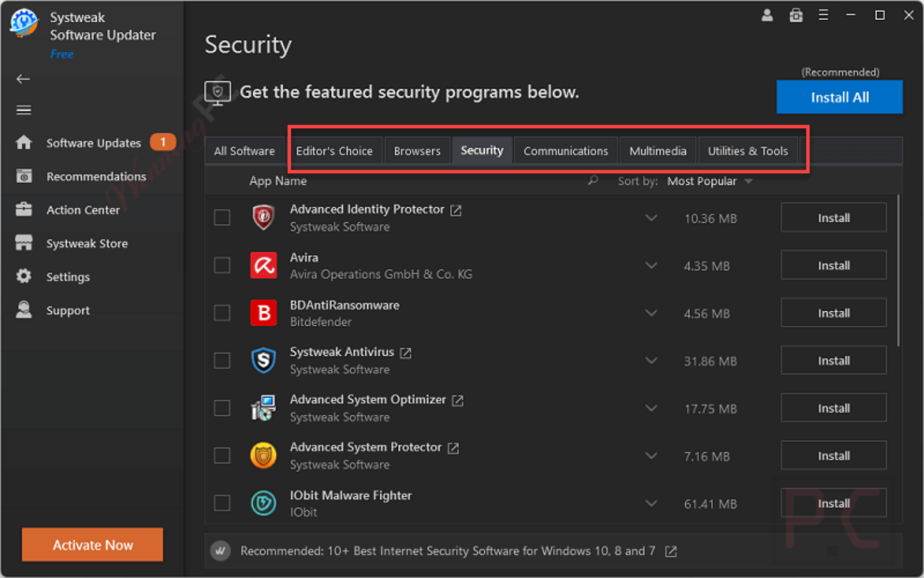
Task: Open the Communications tab
Action: tap(565, 151)
